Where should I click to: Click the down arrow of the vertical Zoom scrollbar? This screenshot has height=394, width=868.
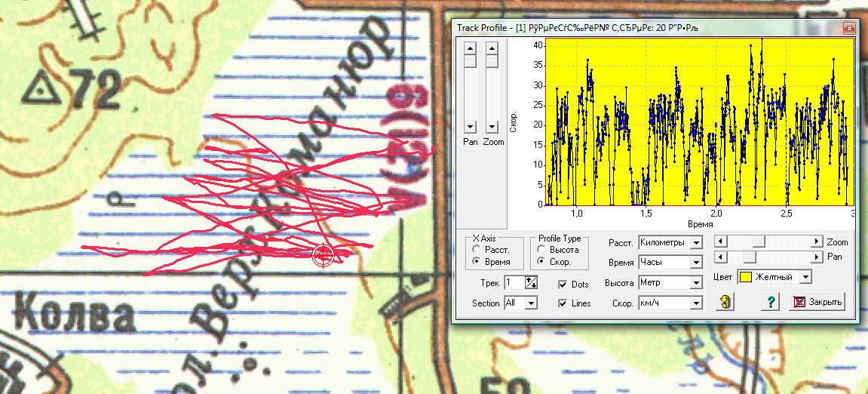coord(492,127)
